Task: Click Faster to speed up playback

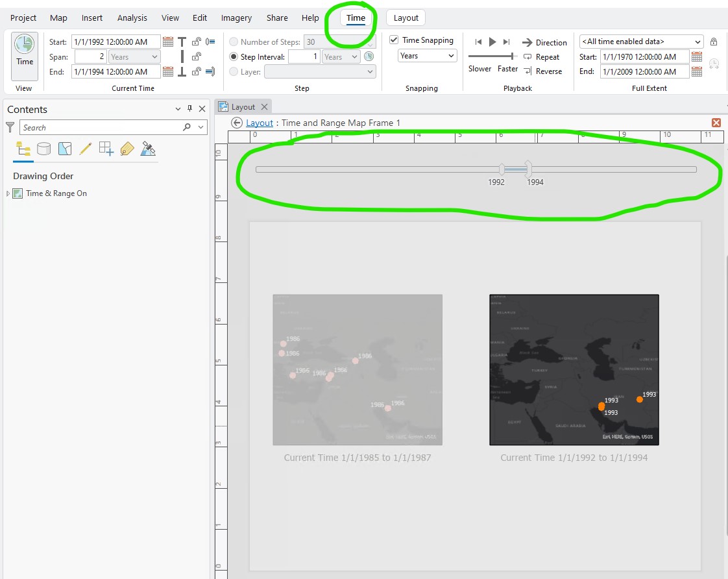Action: click(x=507, y=68)
